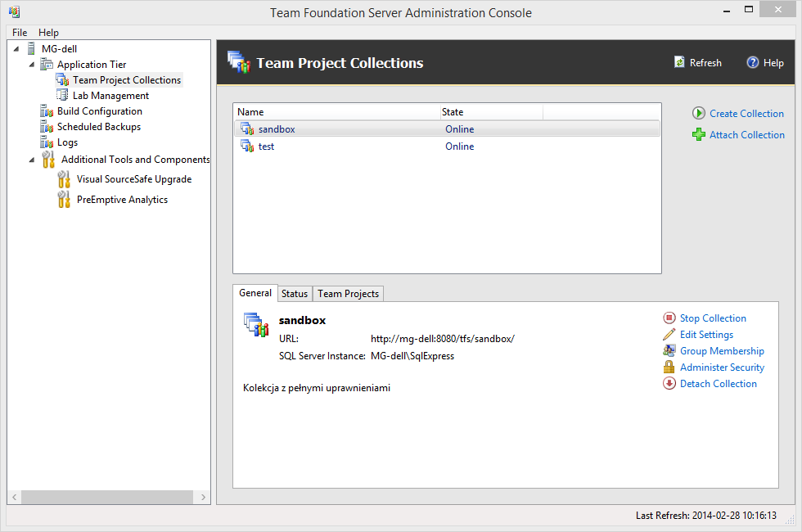Image resolution: width=802 pixels, height=532 pixels.
Task: Open Scheduled Backups in the tree
Action: tap(98, 127)
